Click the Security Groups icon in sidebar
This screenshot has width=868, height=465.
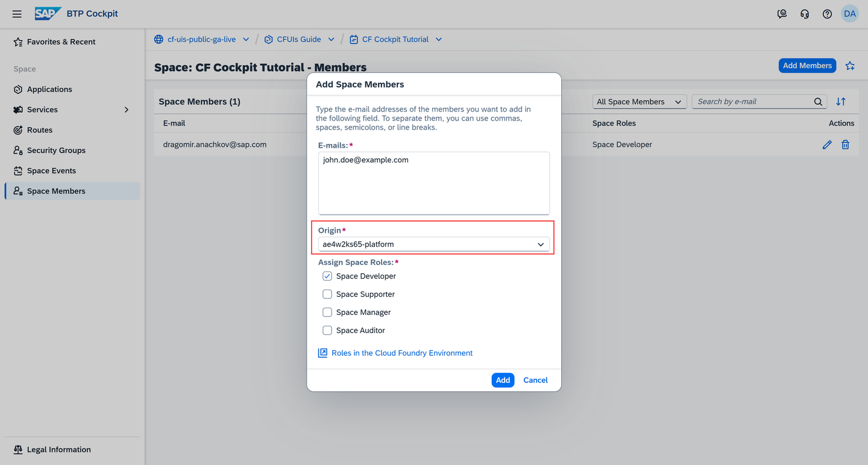point(18,150)
